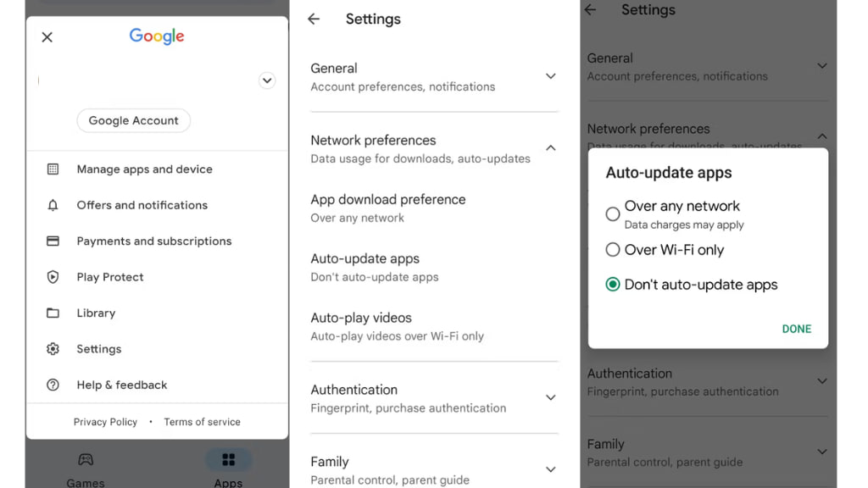Screen dimensions: 868x488
Task: Go back from the middle Settings screen
Action: pos(314,19)
